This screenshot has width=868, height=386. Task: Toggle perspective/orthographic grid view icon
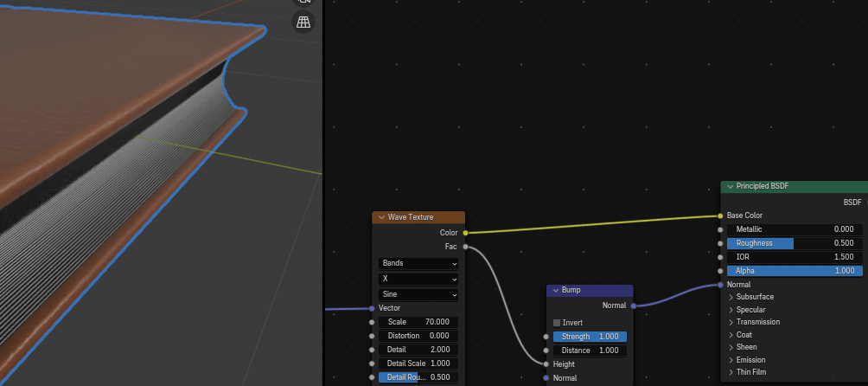[303, 23]
